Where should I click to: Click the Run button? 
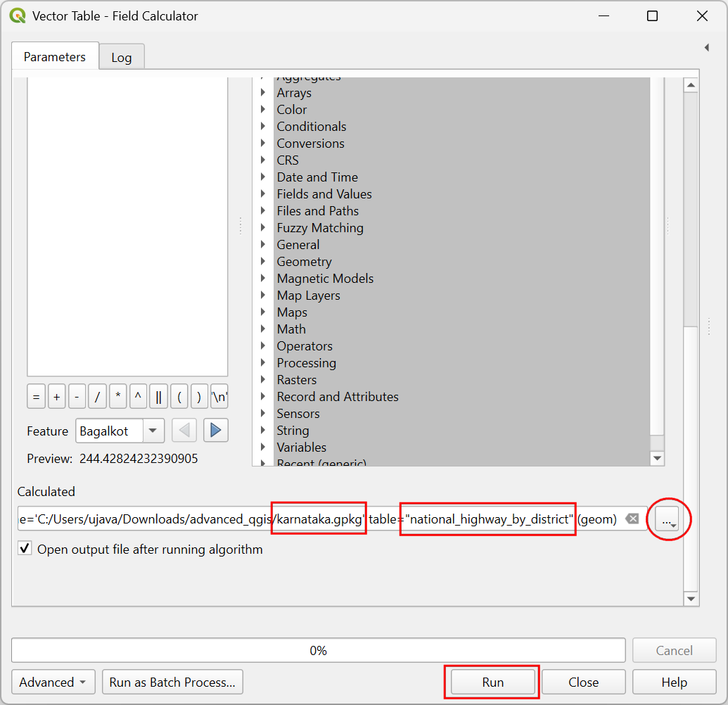pyautogui.click(x=492, y=682)
